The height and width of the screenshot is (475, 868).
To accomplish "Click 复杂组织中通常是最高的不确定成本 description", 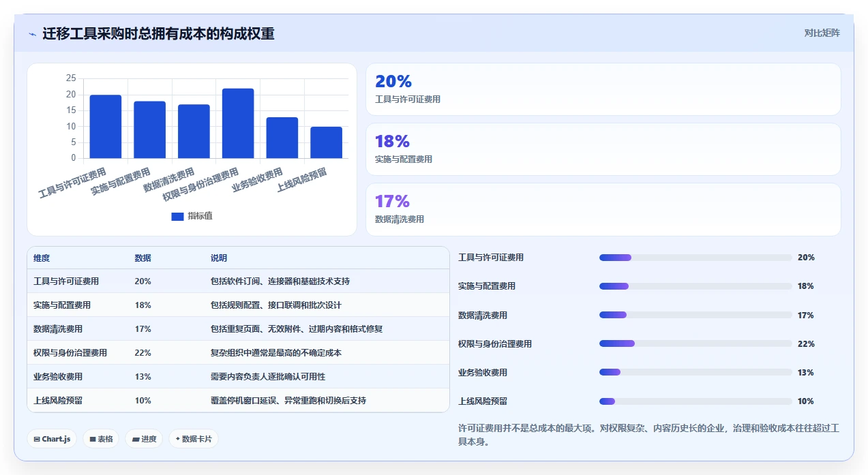I will pos(276,352).
